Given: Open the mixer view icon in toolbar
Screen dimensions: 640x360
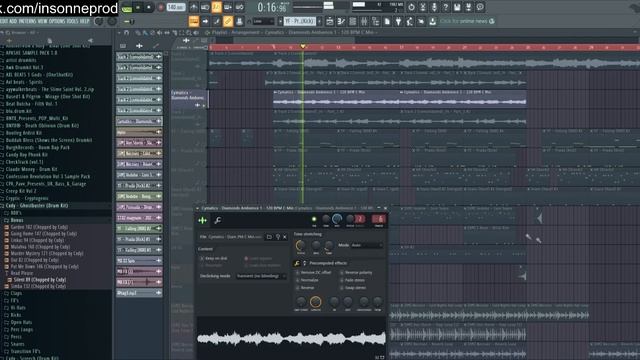Looking at the screenshot, I should point(364,21).
